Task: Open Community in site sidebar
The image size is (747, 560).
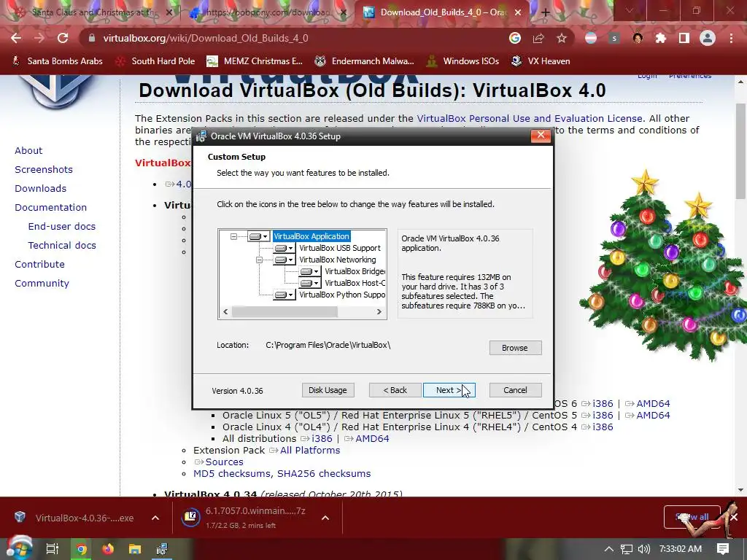Action: [x=42, y=284]
